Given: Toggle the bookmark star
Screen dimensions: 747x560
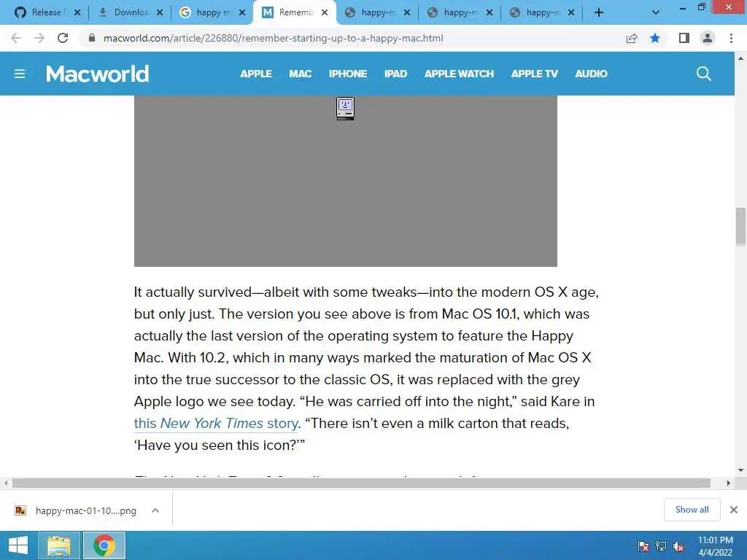Looking at the screenshot, I should pos(655,38).
